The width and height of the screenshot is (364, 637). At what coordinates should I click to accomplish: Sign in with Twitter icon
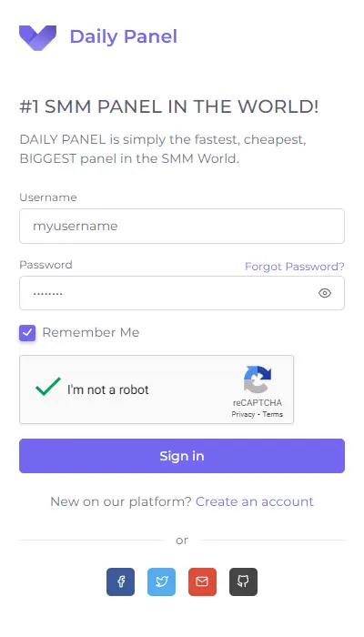point(162,581)
